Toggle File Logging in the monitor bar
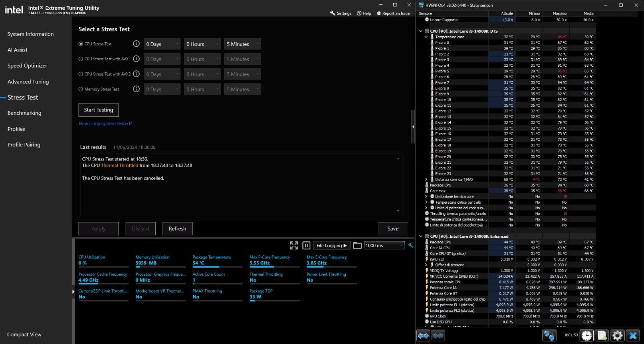This screenshot has height=344, width=644. click(332, 245)
